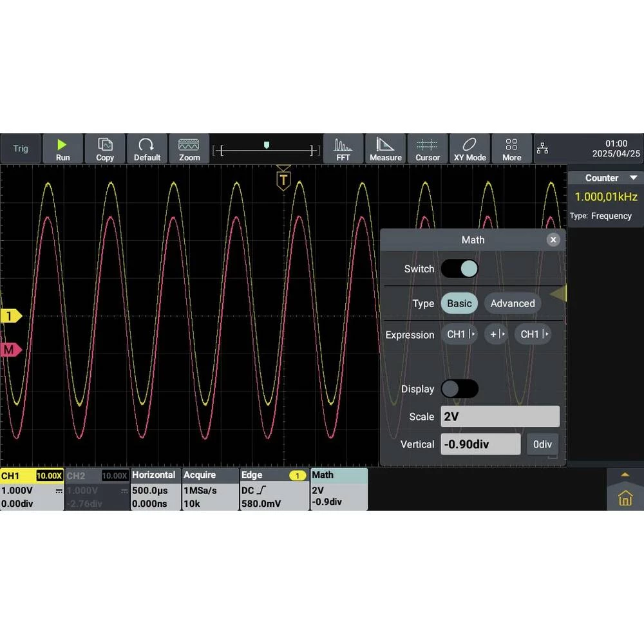The height and width of the screenshot is (644, 644).
Task: Reset vertical offset with 0div button
Action: [x=542, y=444]
